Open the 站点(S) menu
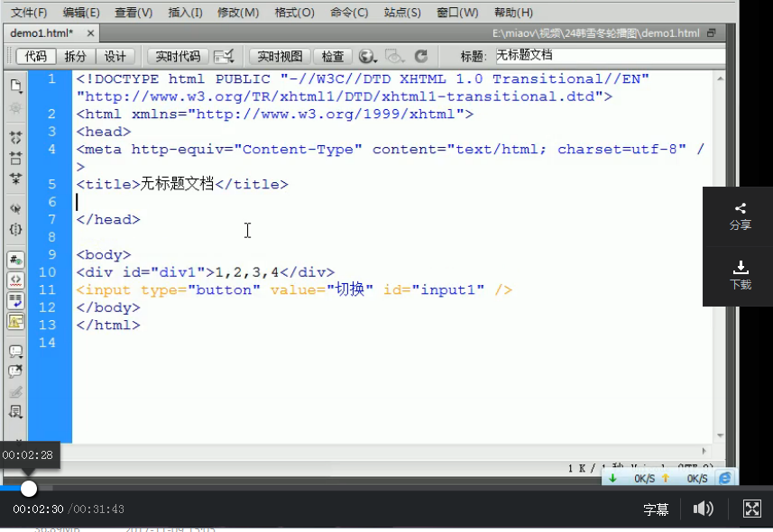The height and width of the screenshot is (532, 773). [x=402, y=13]
